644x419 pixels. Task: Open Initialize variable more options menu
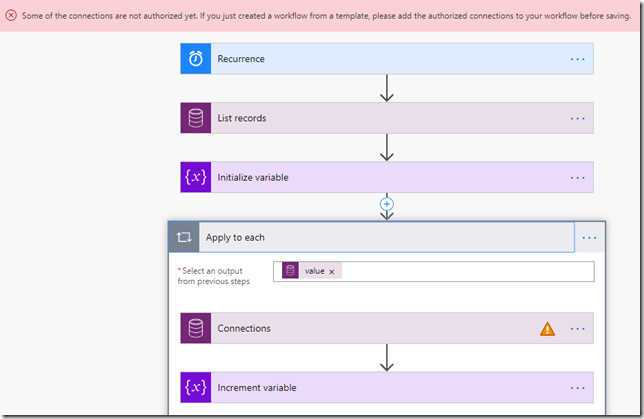[577, 177]
